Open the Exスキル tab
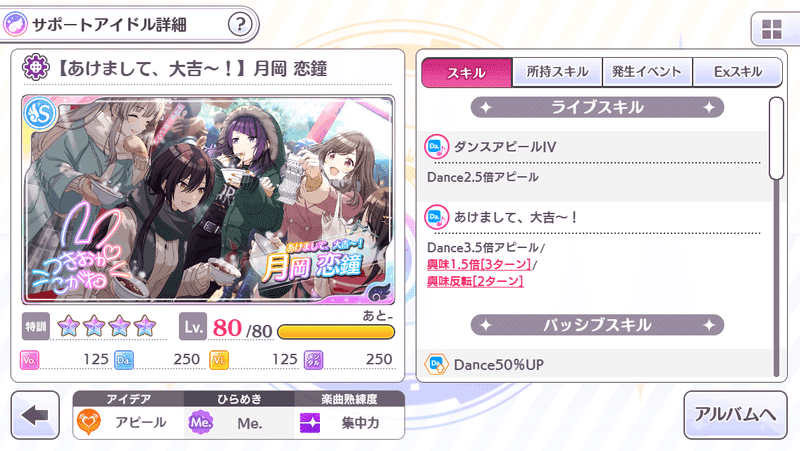 tap(737, 72)
